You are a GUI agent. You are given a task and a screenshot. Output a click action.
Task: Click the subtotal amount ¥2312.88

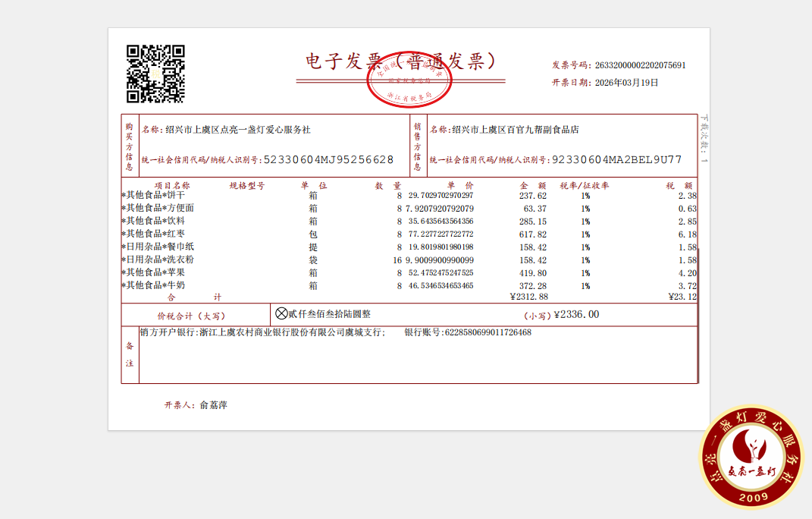tap(528, 297)
